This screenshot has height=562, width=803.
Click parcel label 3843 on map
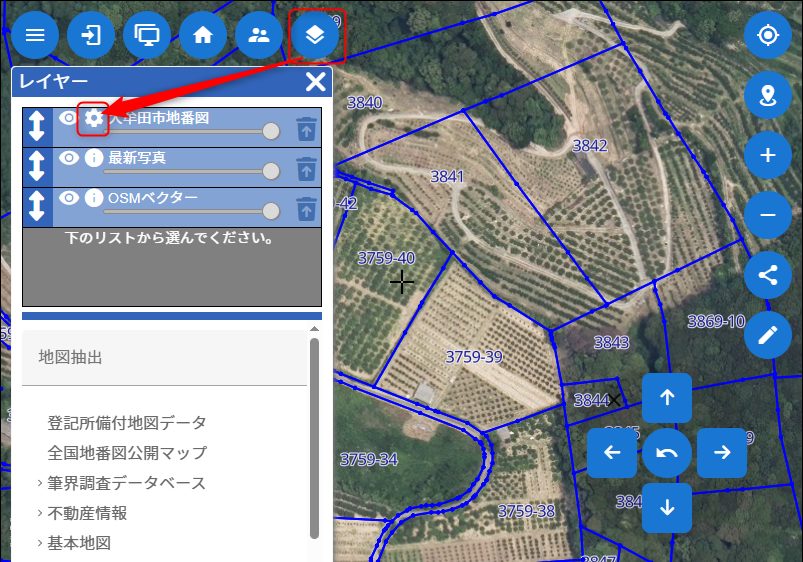(611, 342)
